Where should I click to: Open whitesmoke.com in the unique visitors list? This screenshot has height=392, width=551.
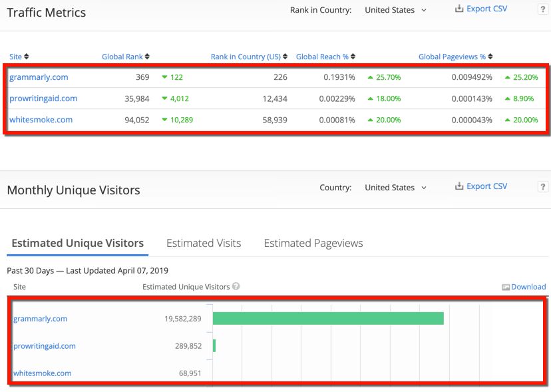[42, 373]
